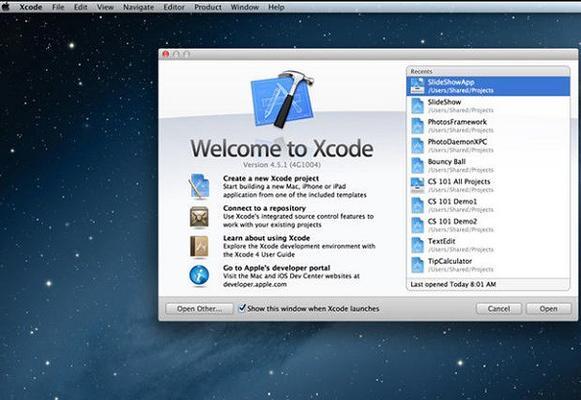Click the Xcode user guide book icon

point(199,246)
